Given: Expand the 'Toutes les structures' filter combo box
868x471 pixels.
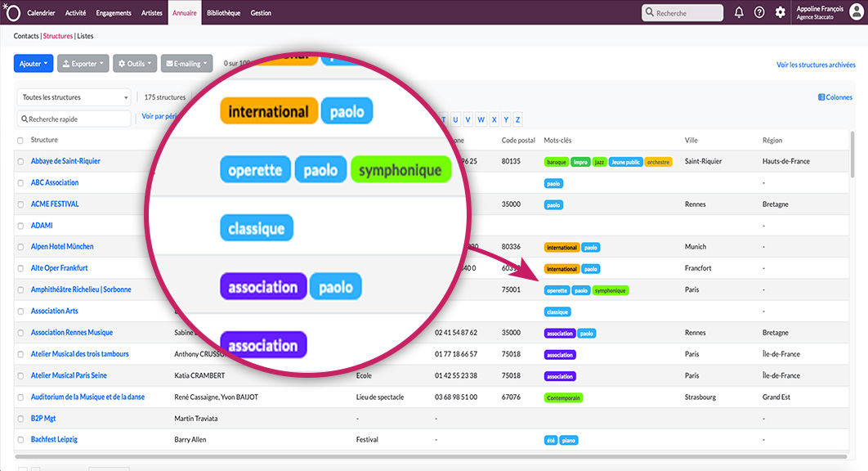Looking at the screenshot, I should pyautogui.click(x=74, y=97).
